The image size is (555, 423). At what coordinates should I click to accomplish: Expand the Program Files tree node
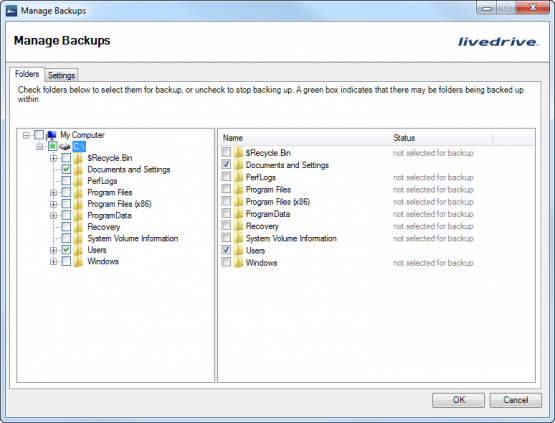coord(53,193)
